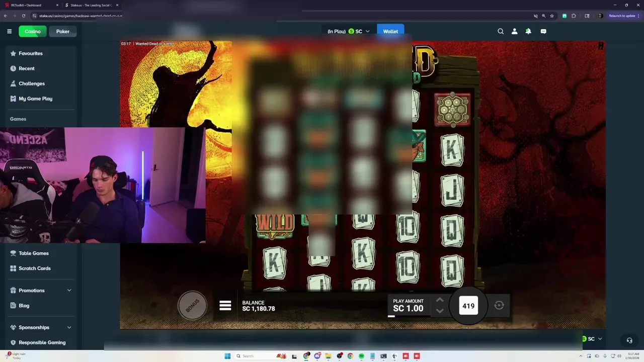This screenshot has width=644, height=362.
Task: Click the Responsible Gaming shield icon
Action: click(13, 342)
